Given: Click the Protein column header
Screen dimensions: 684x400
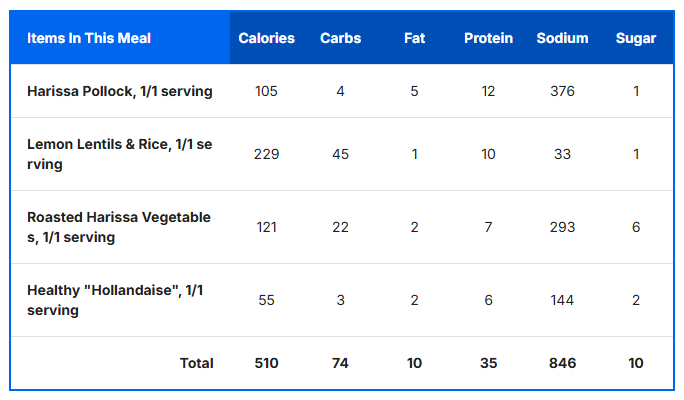Looking at the screenshot, I should 488,39.
